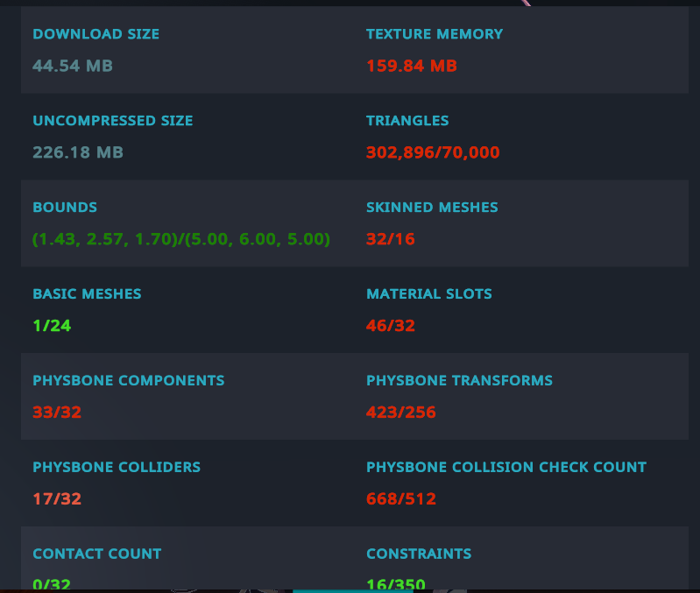The width and height of the screenshot is (700, 593).
Task: Click the Download Size label
Action: point(96,34)
